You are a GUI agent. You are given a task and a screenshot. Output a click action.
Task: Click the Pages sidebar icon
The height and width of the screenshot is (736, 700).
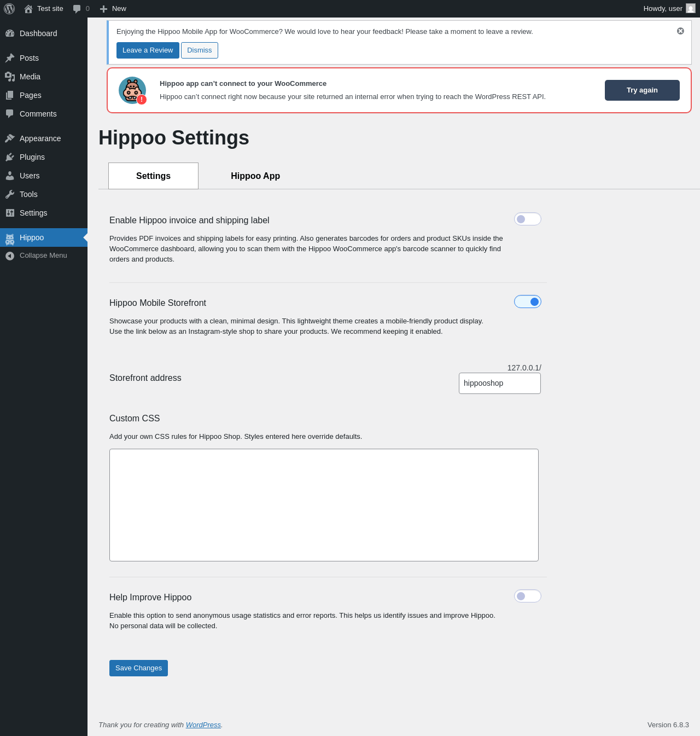(x=10, y=95)
